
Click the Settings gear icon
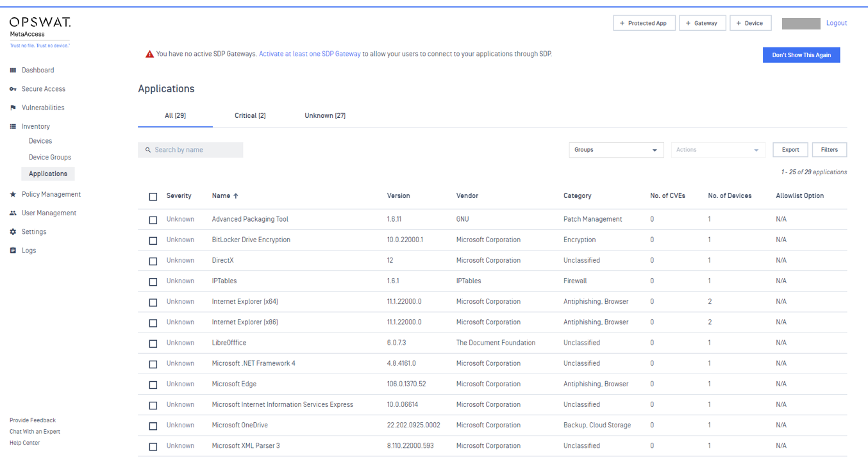pyautogui.click(x=13, y=232)
